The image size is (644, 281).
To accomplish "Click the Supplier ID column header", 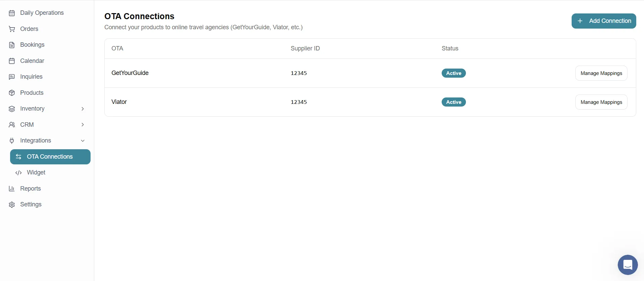I will [305, 48].
